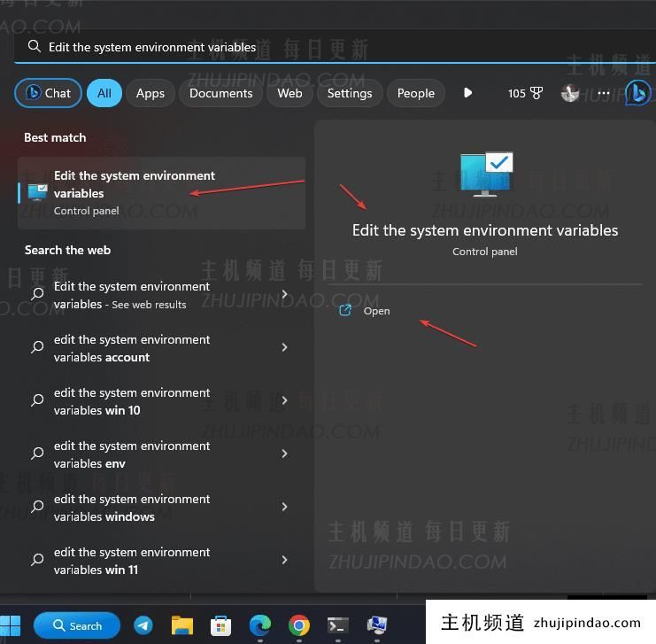
Task: Expand the 'variables win 10' suggestion chevron
Action: pos(284,400)
